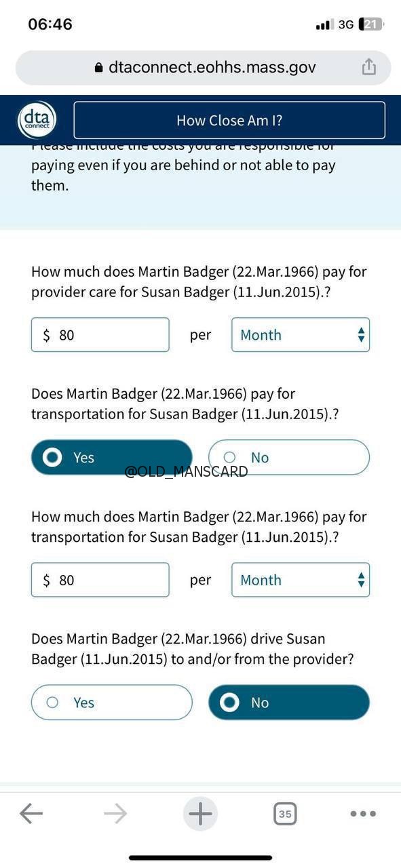Select Yes for pays for transportation

[112, 458]
